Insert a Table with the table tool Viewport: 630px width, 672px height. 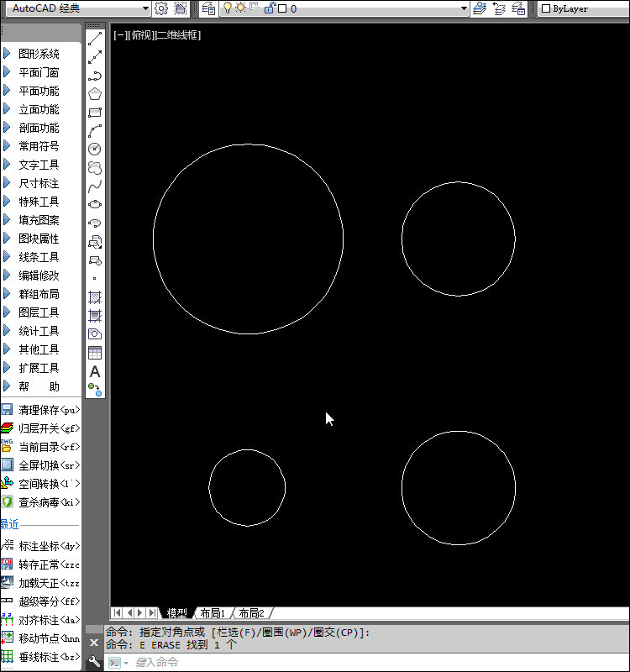[x=95, y=353]
